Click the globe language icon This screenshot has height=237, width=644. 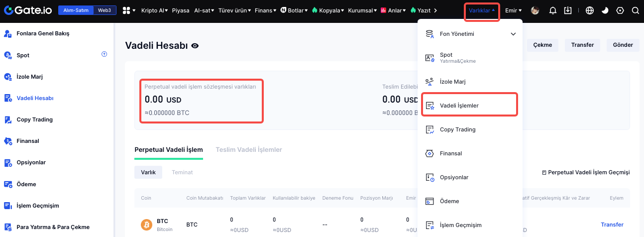pyautogui.click(x=590, y=10)
